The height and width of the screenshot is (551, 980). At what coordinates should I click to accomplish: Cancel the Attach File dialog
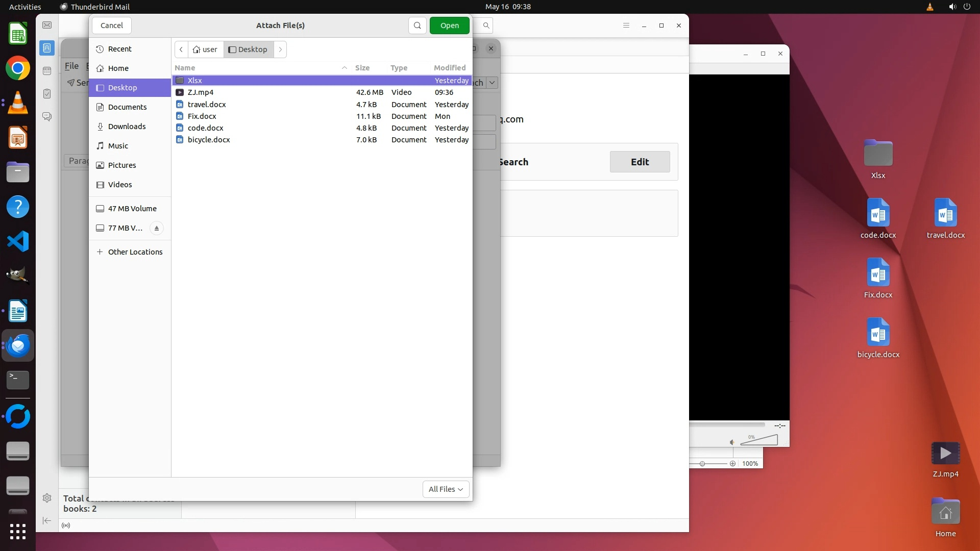point(111,26)
